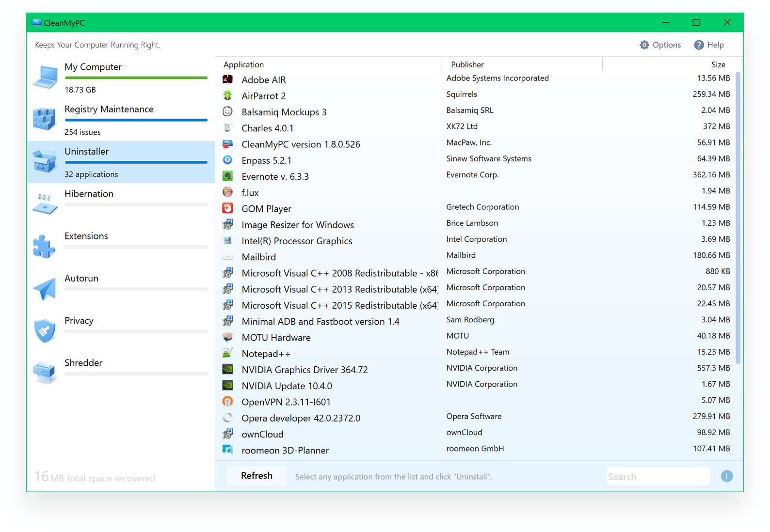This screenshot has width=770, height=532.
Task: Click the Autorun paper plane icon
Action: pos(45,289)
